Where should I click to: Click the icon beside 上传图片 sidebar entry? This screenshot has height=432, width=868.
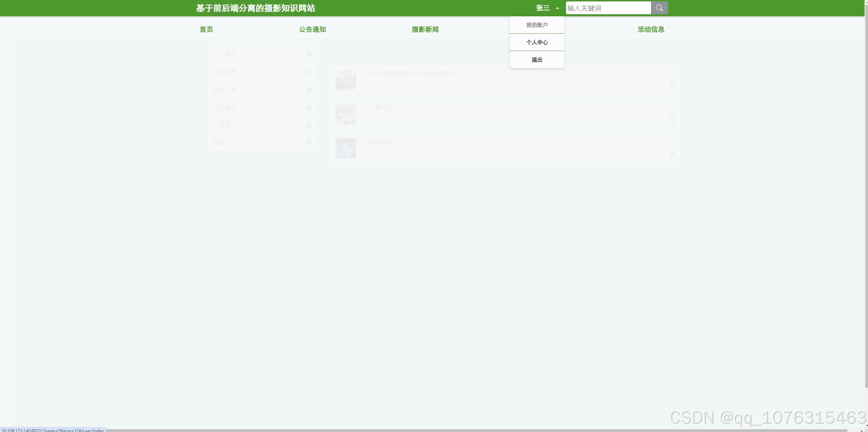point(309,126)
